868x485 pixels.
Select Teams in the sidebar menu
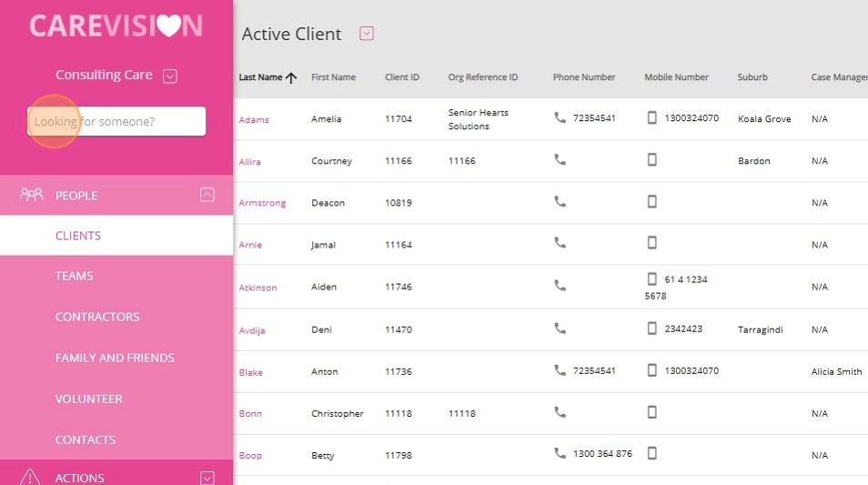(75, 276)
